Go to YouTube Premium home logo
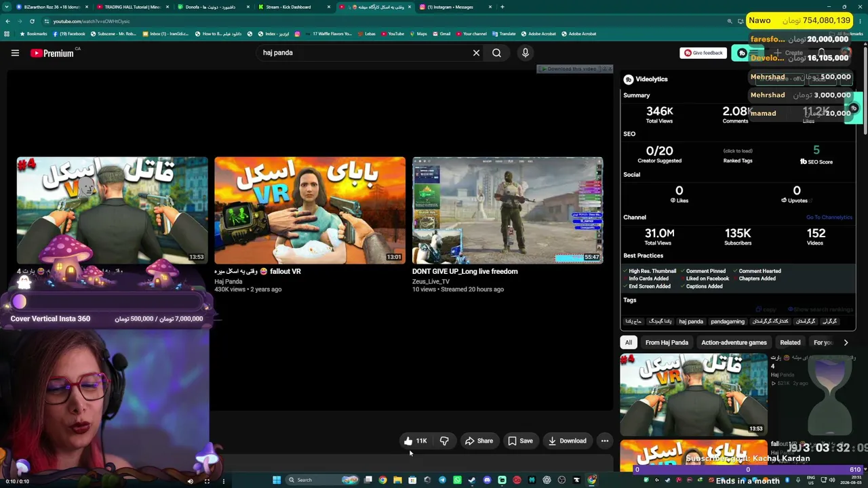Image resolution: width=868 pixels, height=488 pixels. pyautogui.click(x=52, y=53)
